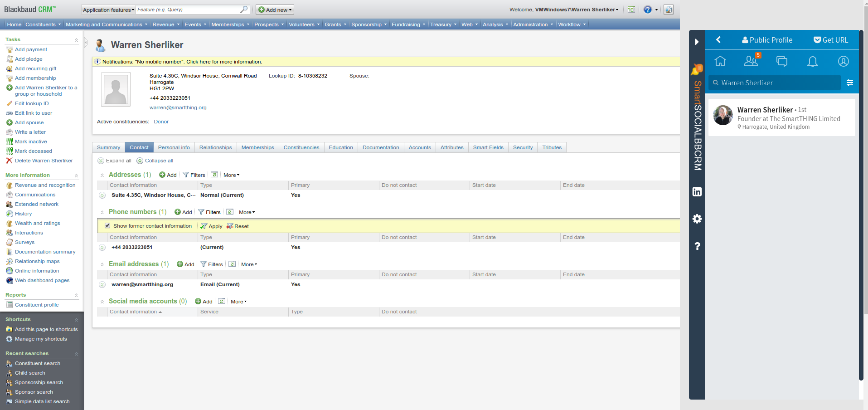Viewport: 868px width, 410px height.
Task: Open the More dropdown for Email addresses
Action: (x=249, y=264)
